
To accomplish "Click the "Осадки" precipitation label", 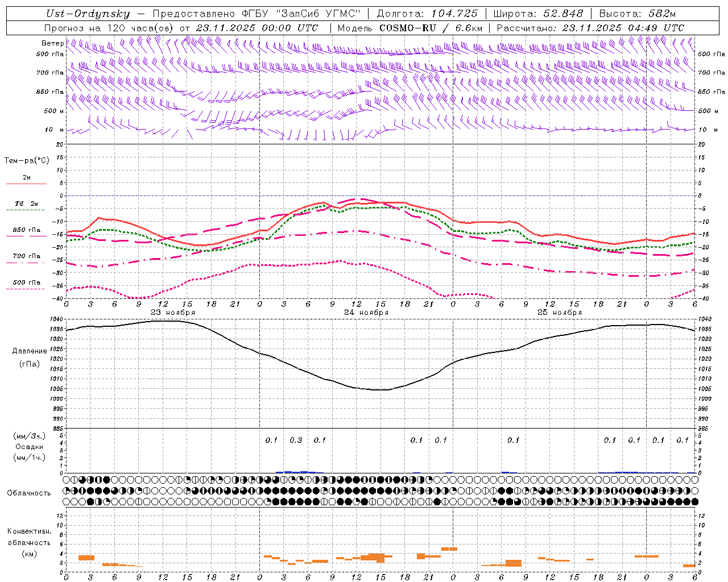I will pyautogui.click(x=30, y=447).
